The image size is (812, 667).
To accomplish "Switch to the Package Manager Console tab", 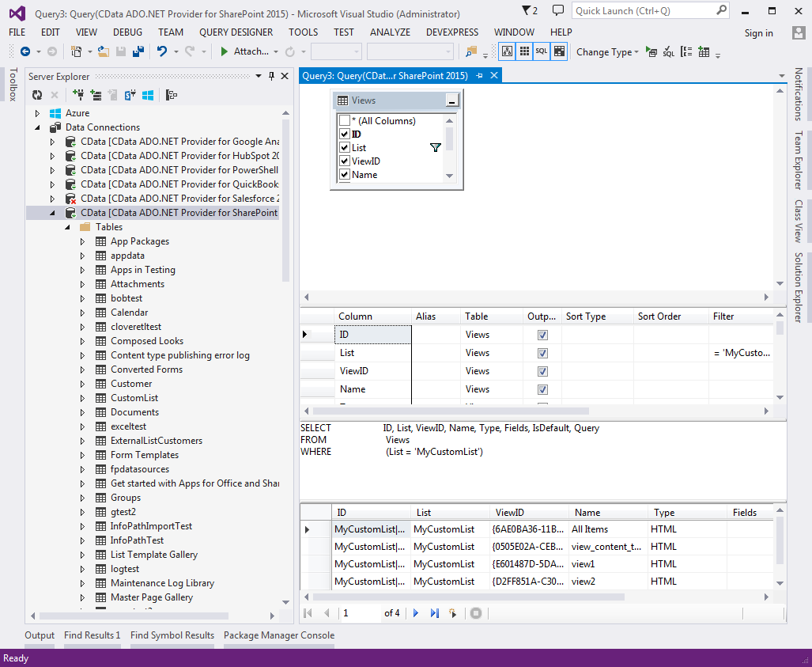I will point(279,635).
